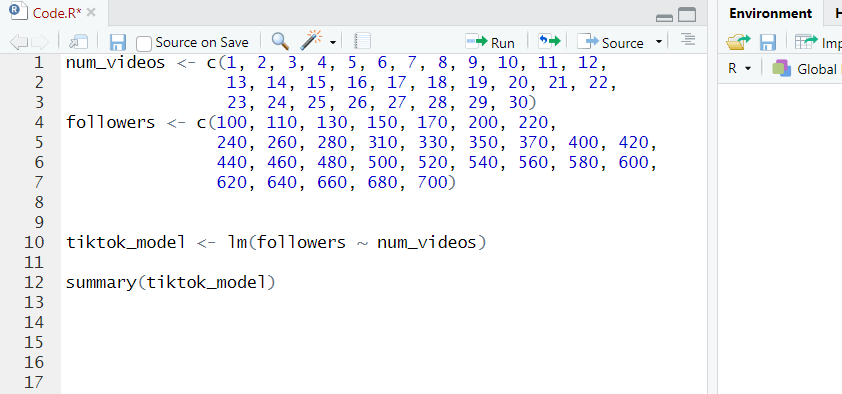Click on 'summary(tiktok_model)' line
842x394 pixels.
pos(171,282)
